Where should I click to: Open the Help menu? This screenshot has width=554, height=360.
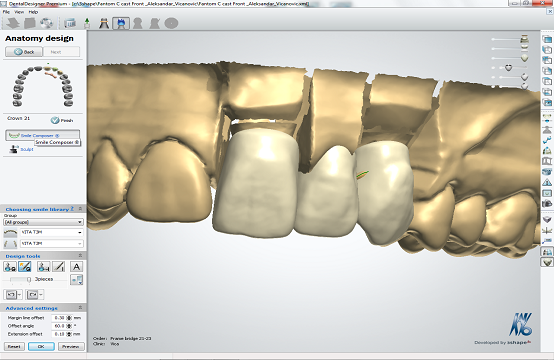click(x=33, y=12)
